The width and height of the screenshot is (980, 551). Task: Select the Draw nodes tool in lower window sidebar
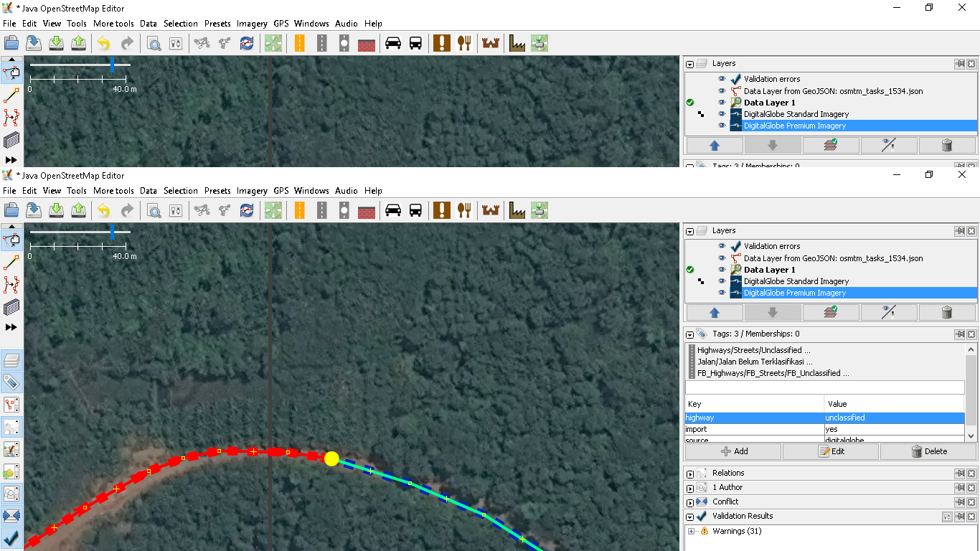[x=11, y=261]
